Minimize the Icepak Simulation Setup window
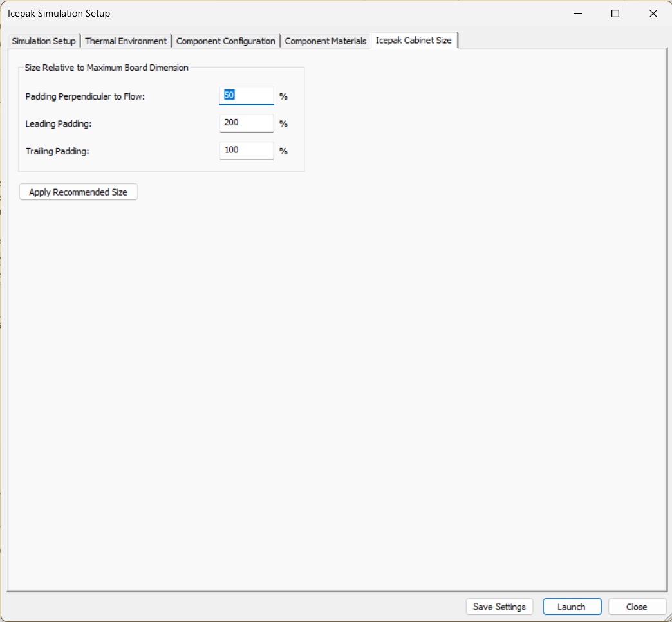 pos(578,14)
